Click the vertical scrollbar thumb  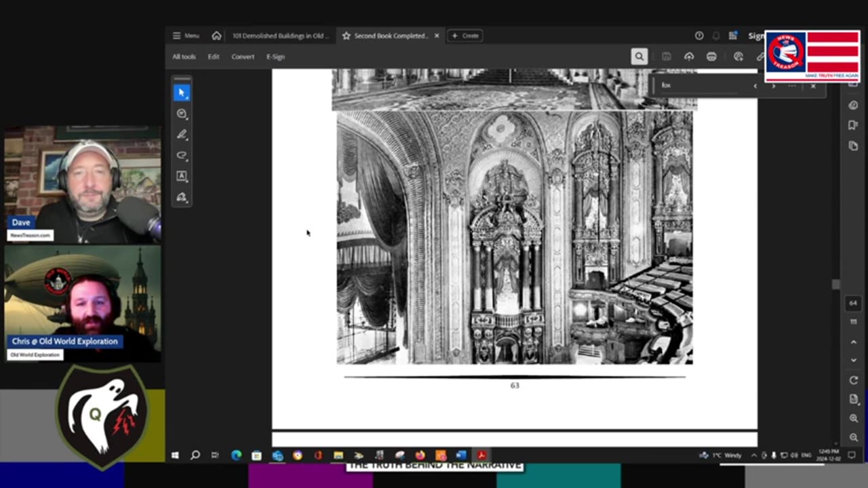(836, 285)
